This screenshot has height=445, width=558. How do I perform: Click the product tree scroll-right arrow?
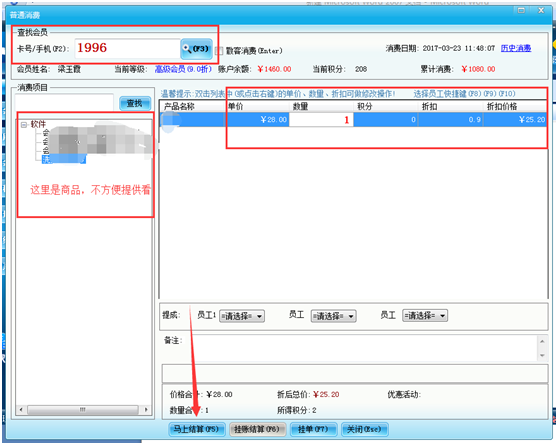(146, 409)
